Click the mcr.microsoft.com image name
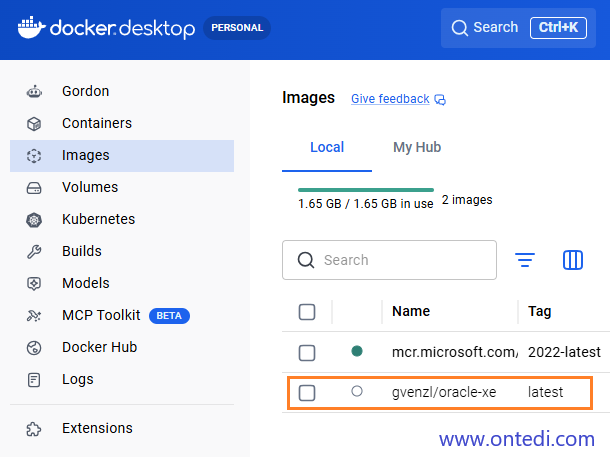 455,352
